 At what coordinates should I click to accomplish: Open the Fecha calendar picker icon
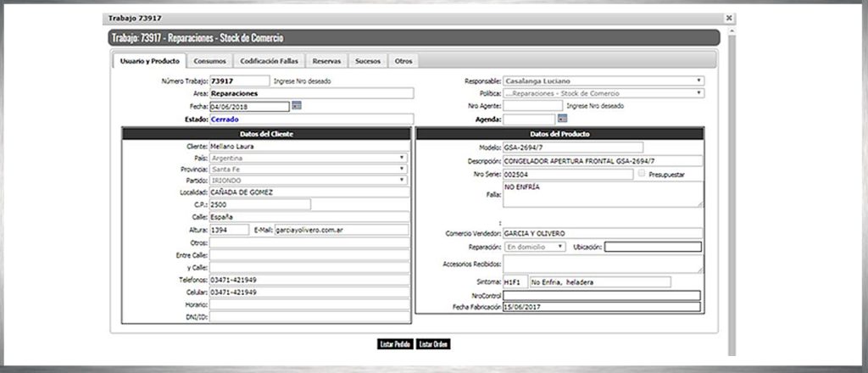pos(297,106)
